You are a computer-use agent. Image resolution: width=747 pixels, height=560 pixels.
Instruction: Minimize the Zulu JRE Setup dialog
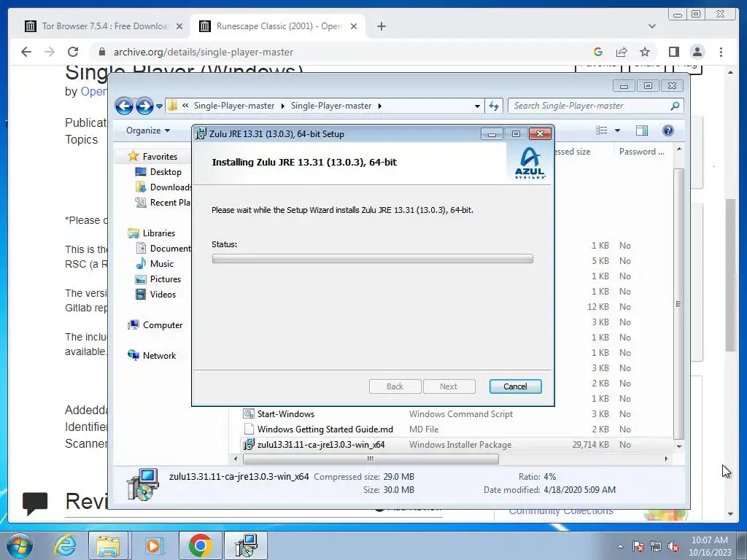point(492,134)
